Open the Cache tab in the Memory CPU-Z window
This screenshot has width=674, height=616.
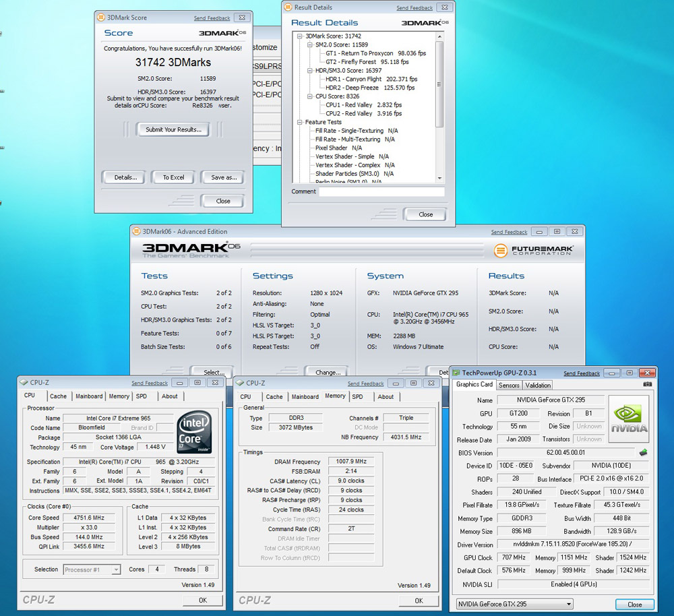click(x=274, y=397)
